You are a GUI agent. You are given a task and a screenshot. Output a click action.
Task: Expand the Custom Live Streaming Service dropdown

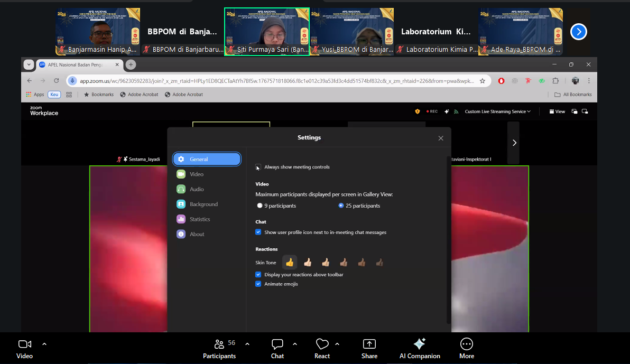point(497,111)
